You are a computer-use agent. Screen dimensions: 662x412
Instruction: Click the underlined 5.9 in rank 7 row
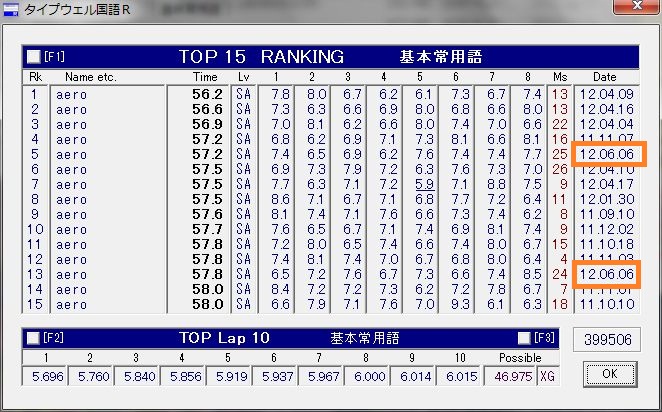(x=424, y=184)
